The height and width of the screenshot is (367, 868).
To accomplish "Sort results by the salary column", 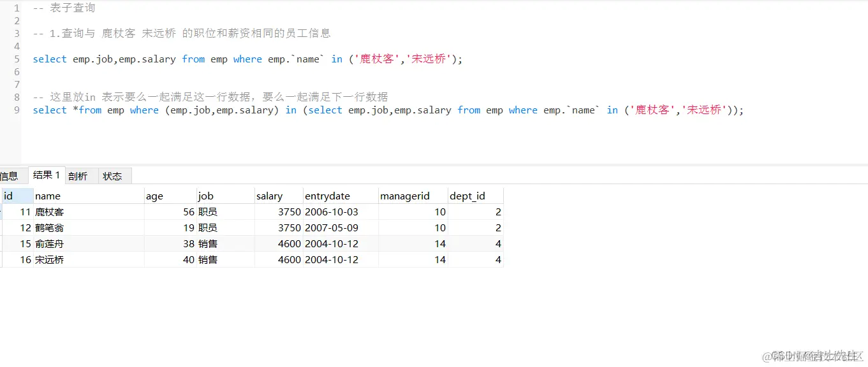I will coord(268,196).
